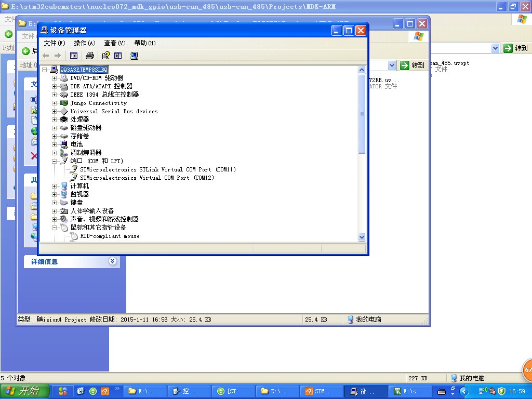Expand 详细信息 panel chevron
The image size is (532, 399).
click(112, 261)
